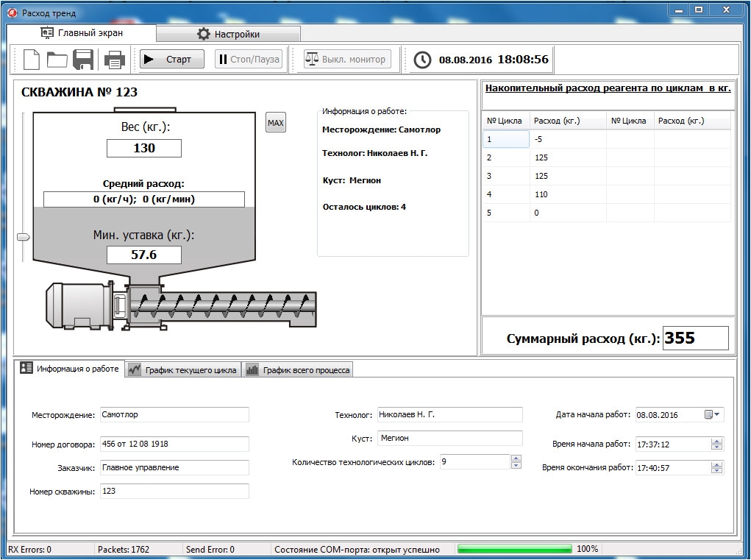751x560 pixels.
Task: Open the График всего процесса tab
Action: (x=297, y=370)
